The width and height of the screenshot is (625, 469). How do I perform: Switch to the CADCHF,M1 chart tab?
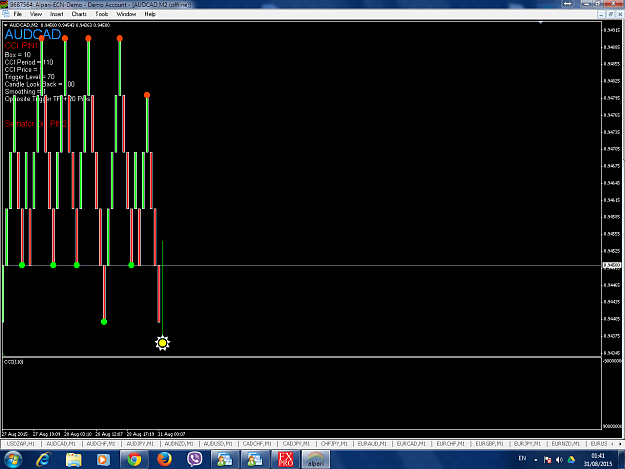click(x=257, y=443)
